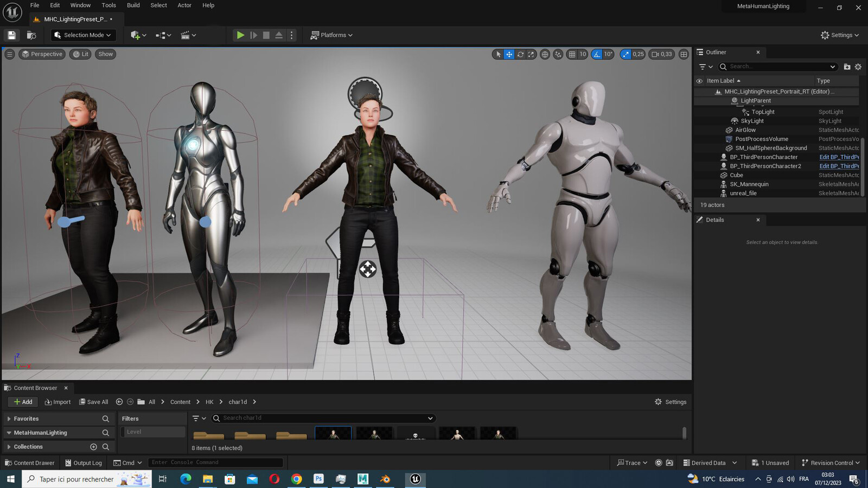Open the Content Drawer

pyautogui.click(x=29, y=463)
